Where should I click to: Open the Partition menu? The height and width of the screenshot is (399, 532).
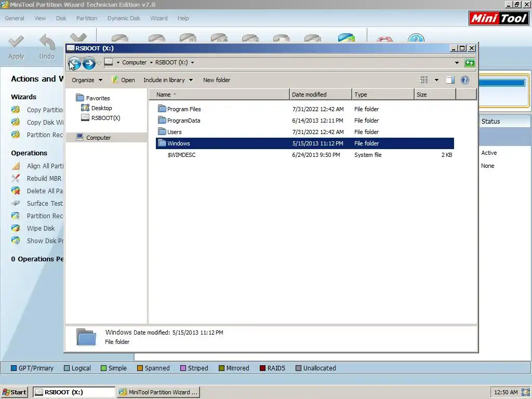tap(87, 18)
